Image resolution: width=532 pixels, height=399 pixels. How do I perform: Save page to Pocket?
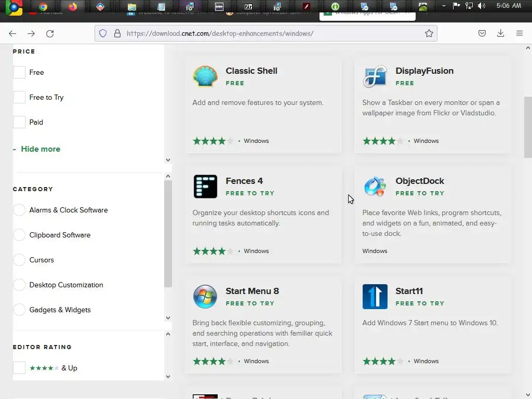click(x=482, y=33)
